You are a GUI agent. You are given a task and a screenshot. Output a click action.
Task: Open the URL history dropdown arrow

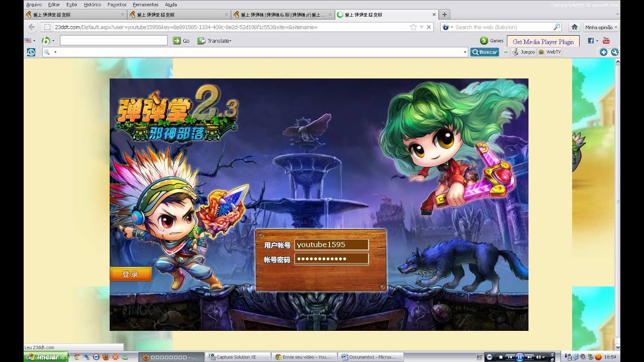(x=421, y=27)
